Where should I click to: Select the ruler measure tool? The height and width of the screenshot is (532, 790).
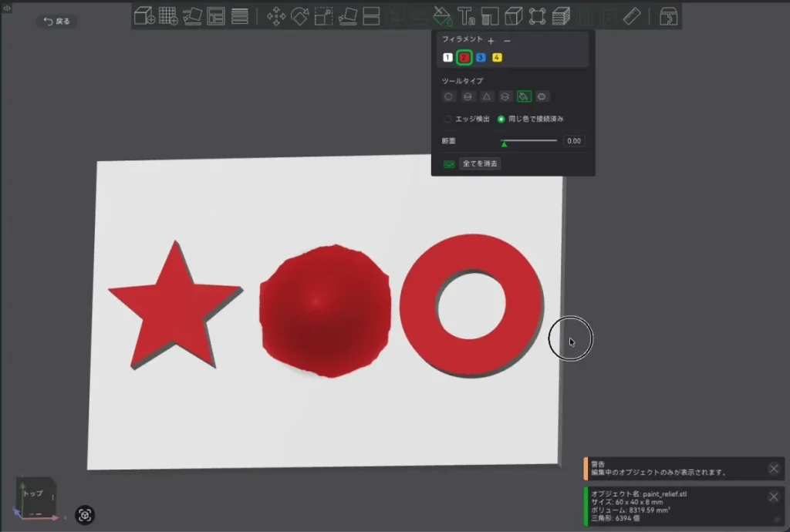click(x=632, y=16)
